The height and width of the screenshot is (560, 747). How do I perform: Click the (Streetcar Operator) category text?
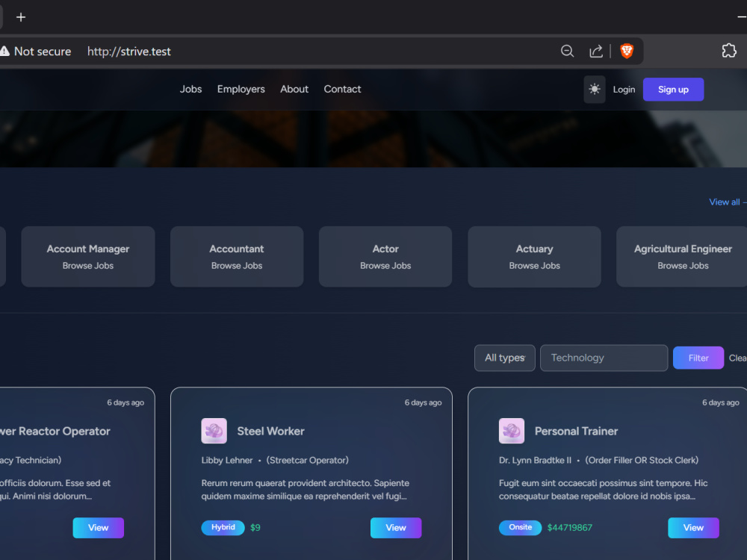pos(307,460)
